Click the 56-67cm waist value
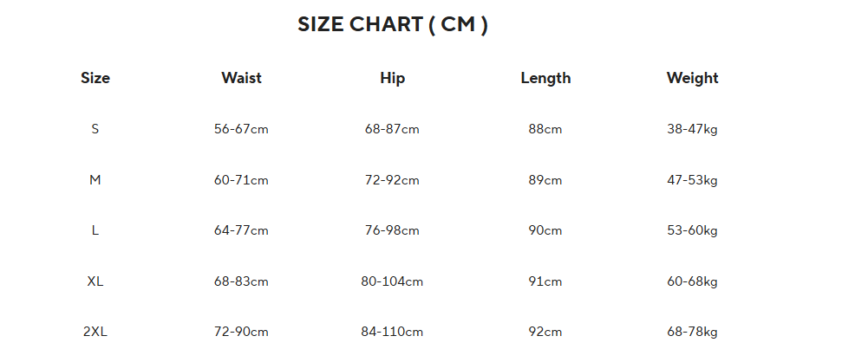Viewport: 868px width, 349px height. coord(241,129)
